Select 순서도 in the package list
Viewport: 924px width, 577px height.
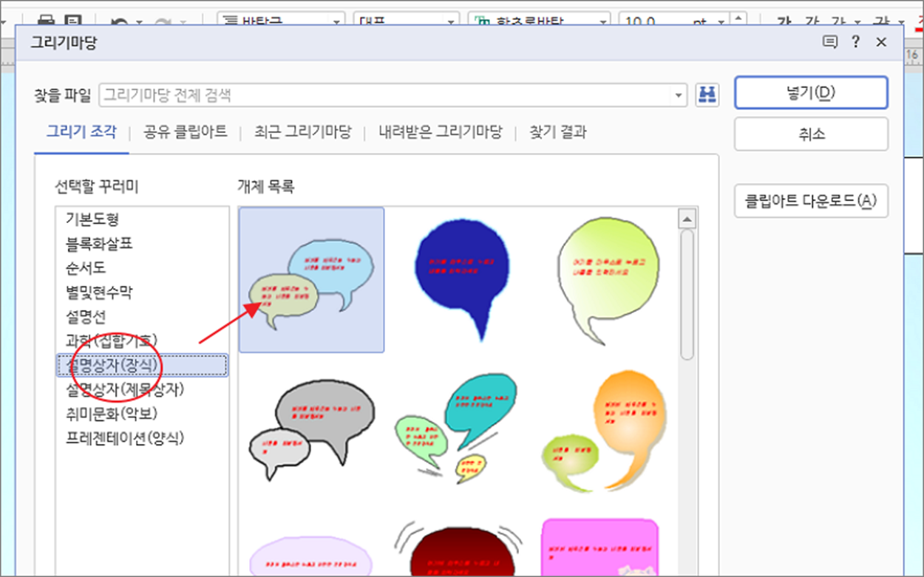(x=86, y=267)
